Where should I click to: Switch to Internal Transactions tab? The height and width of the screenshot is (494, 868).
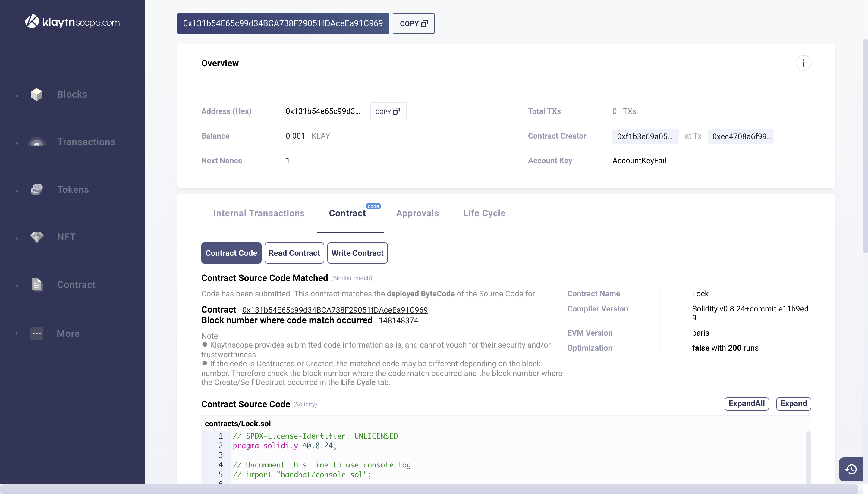[259, 213]
